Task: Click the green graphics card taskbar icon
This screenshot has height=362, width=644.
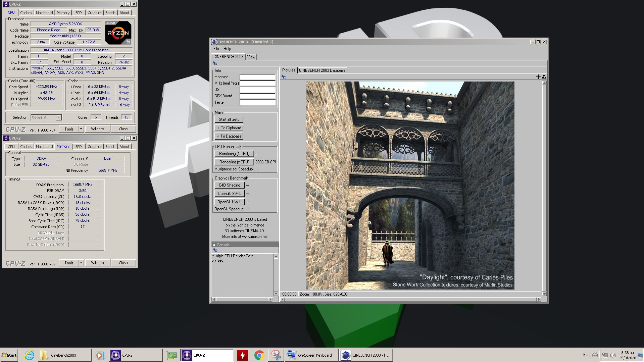Action: (x=172, y=355)
